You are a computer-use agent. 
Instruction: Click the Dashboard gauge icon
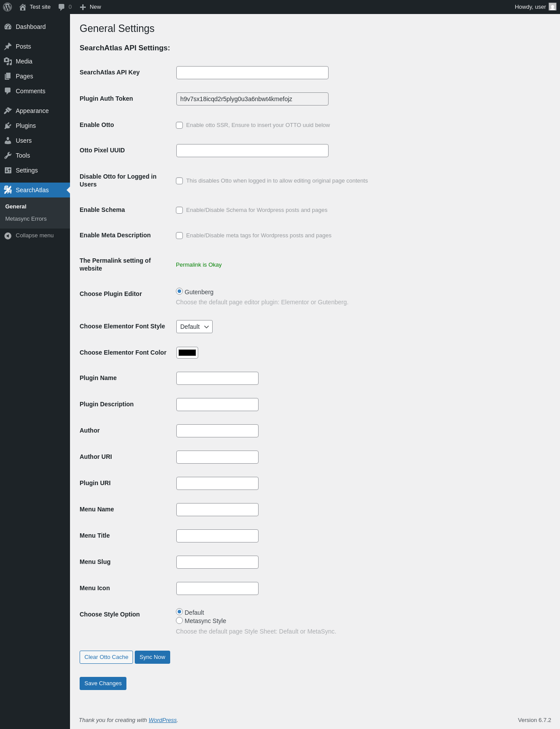coord(8,27)
